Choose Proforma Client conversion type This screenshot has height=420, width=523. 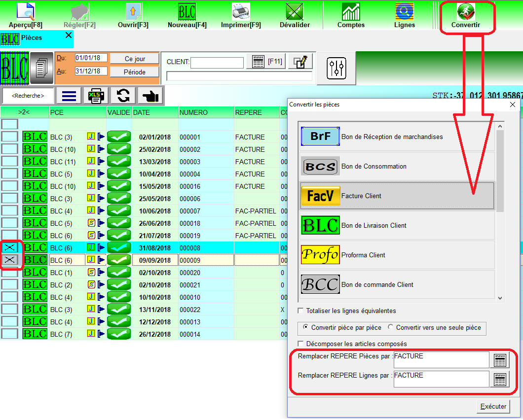(397, 255)
